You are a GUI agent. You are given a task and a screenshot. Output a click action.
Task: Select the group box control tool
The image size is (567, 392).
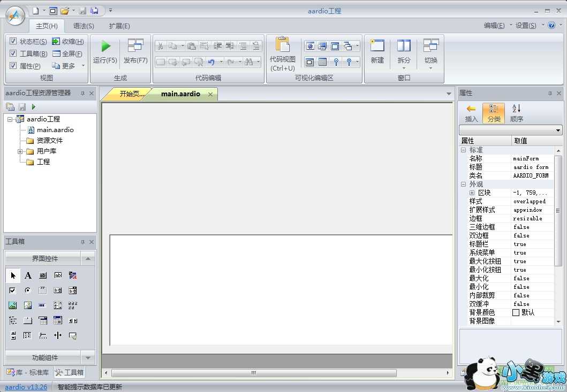click(x=43, y=290)
